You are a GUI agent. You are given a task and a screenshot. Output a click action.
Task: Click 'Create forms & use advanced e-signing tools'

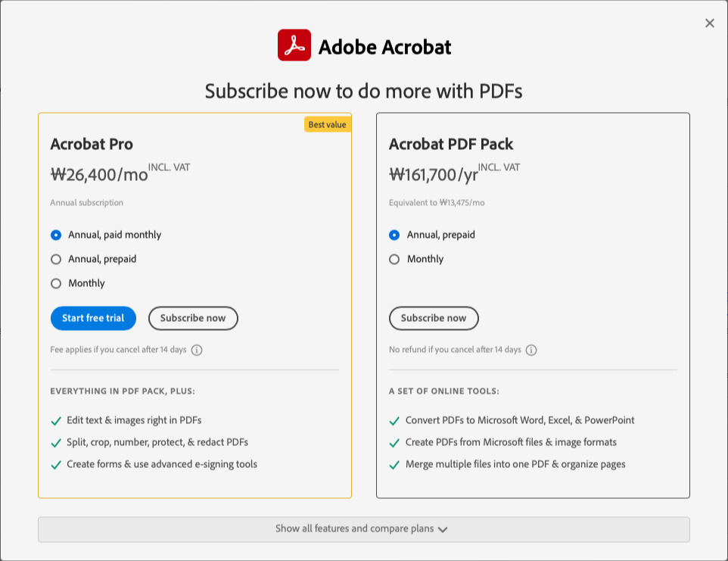point(162,464)
